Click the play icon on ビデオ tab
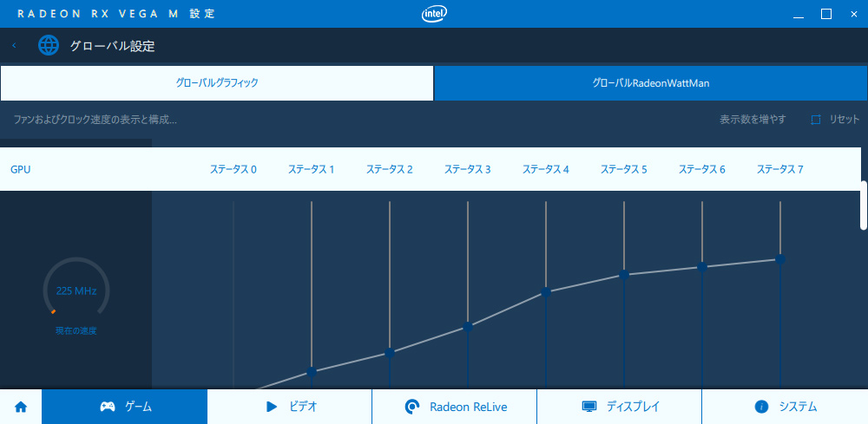The width and height of the screenshot is (868, 424). tap(271, 408)
